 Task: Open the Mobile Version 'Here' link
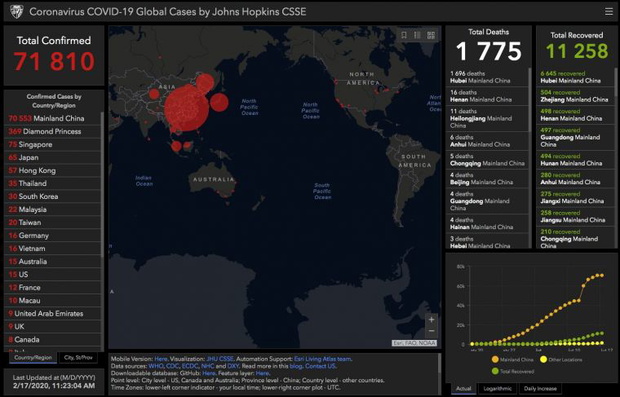pyautogui.click(x=161, y=359)
